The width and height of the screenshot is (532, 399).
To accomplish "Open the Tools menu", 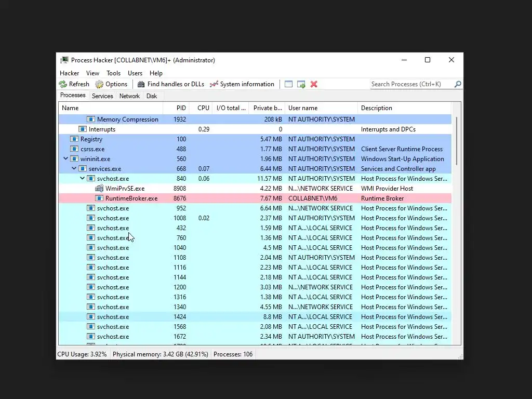I will point(113,73).
